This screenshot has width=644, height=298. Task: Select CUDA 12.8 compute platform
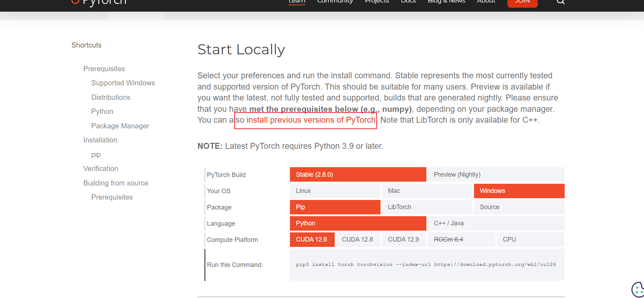coord(358,239)
